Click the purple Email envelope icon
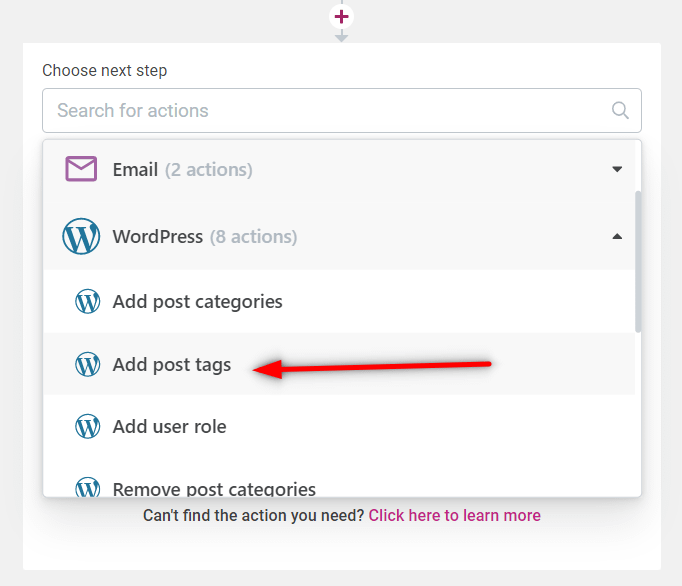Screen dimensions: 682x586 click(81, 169)
